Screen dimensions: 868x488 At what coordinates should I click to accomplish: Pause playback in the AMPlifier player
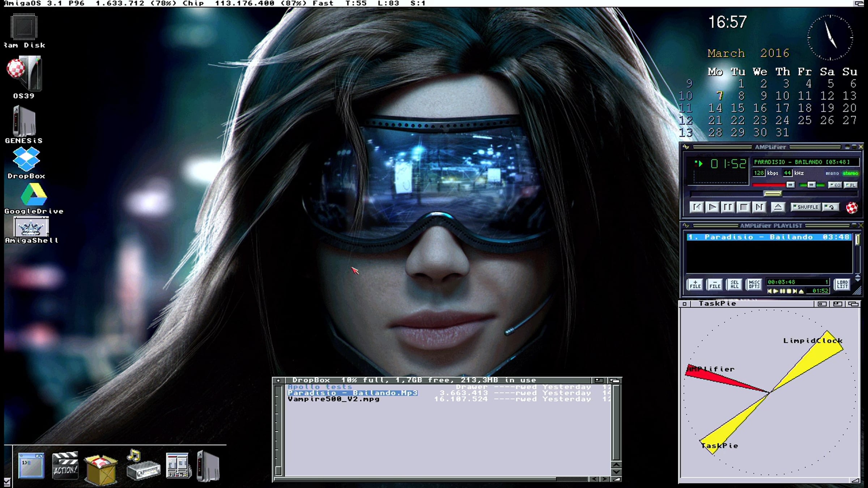[x=728, y=207]
